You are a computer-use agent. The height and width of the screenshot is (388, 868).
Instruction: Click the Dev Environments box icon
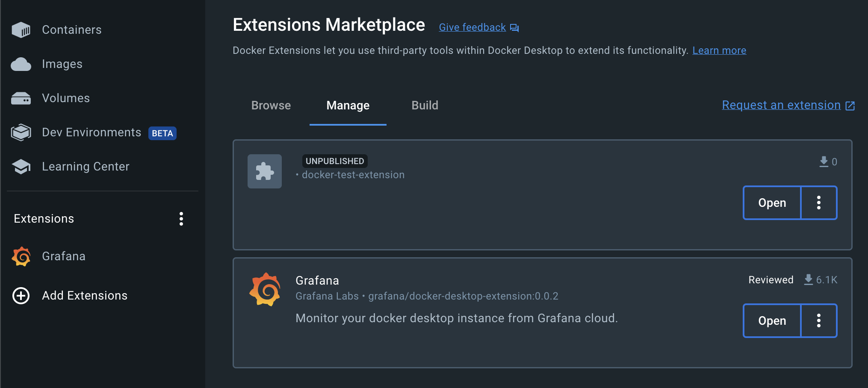21,132
